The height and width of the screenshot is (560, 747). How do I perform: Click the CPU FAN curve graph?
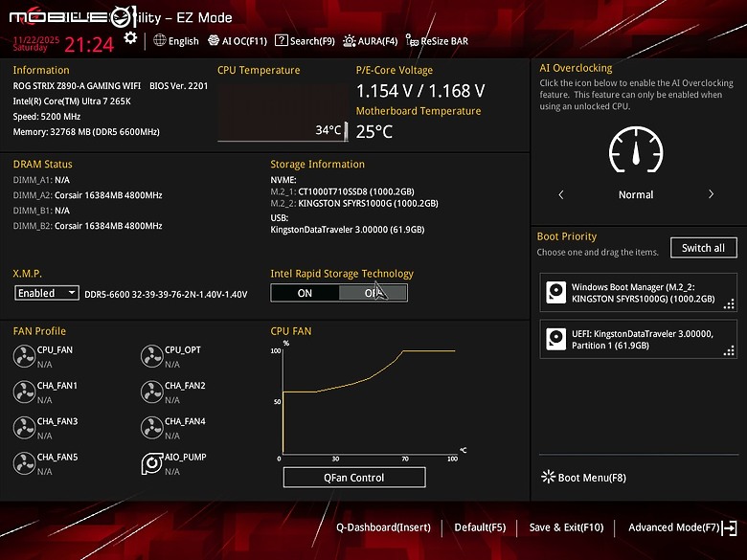click(368, 400)
